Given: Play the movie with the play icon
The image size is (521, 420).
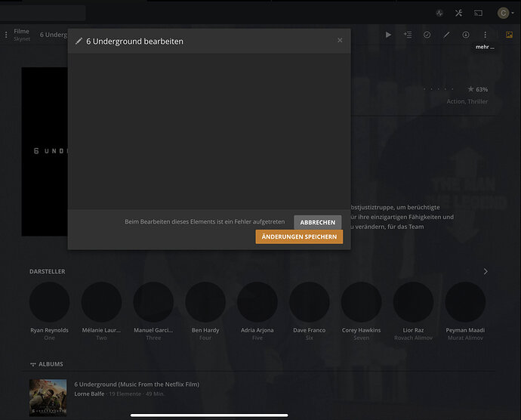Looking at the screenshot, I should pos(388,35).
